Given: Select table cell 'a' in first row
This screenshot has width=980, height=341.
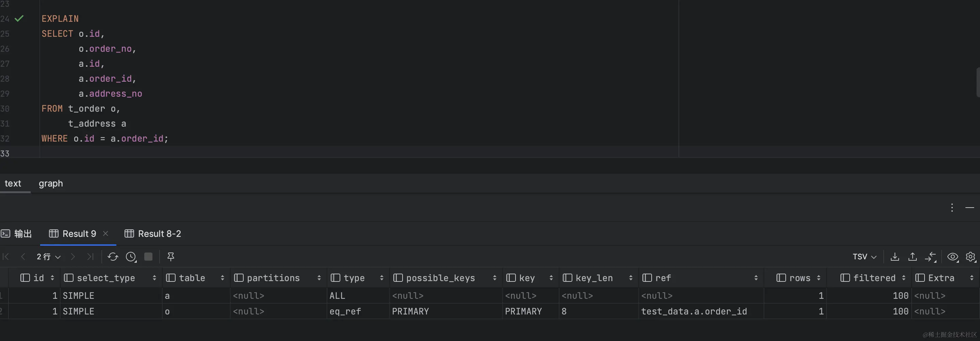Looking at the screenshot, I should coord(196,296).
